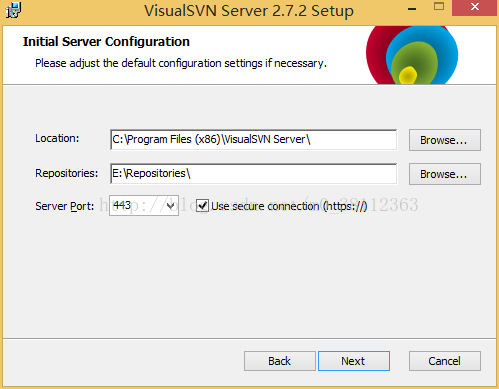Viewport: 499px width, 389px height.
Task: Cancel the installation
Action: (x=445, y=361)
